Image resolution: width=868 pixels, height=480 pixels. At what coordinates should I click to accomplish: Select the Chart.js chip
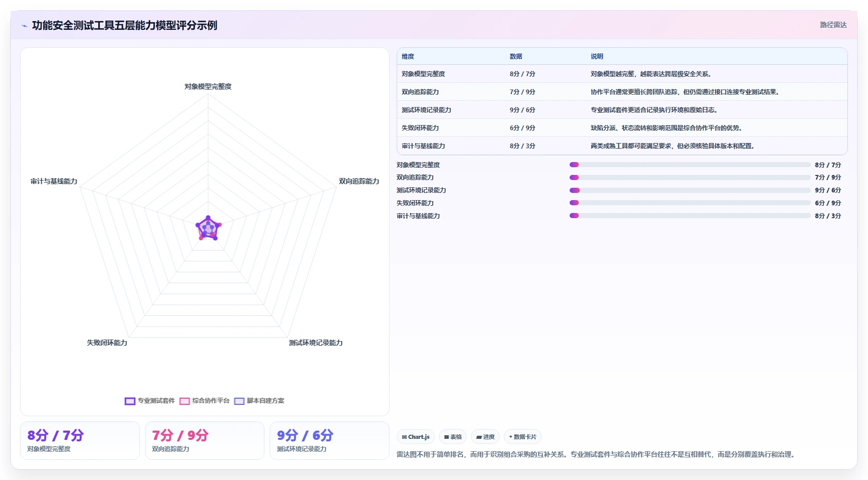pyautogui.click(x=416, y=437)
